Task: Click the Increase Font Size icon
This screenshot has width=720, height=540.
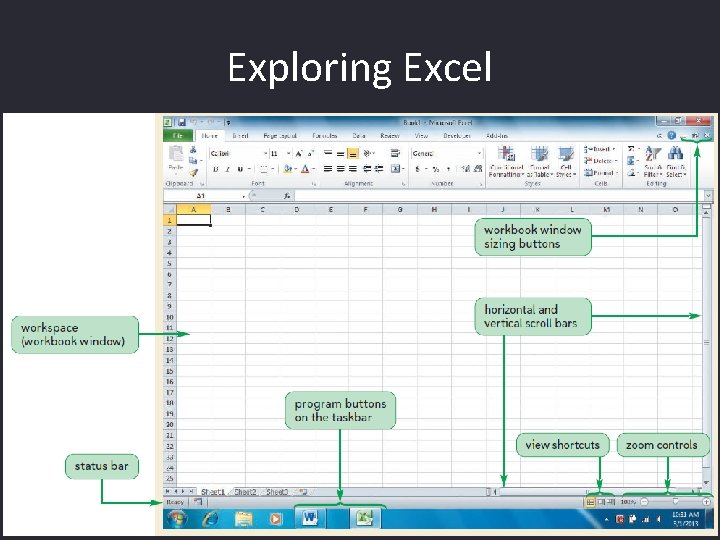Action: click(x=299, y=153)
